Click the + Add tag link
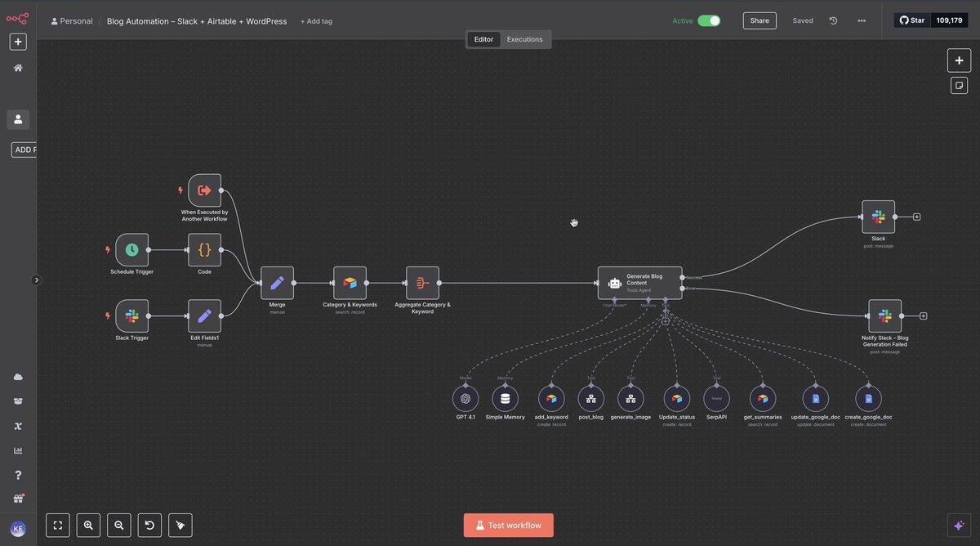The image size is (980, 546). 316,21
